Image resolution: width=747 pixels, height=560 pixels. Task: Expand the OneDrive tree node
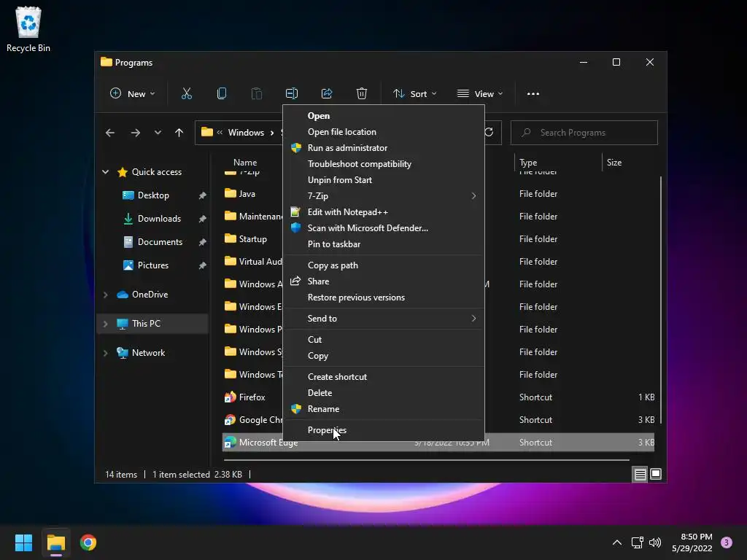105,295
